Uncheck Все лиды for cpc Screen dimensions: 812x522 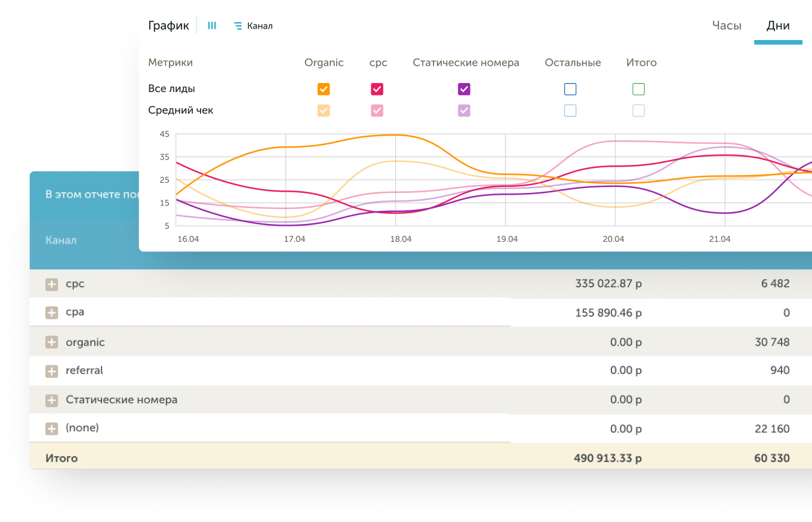tap(377, 89)
